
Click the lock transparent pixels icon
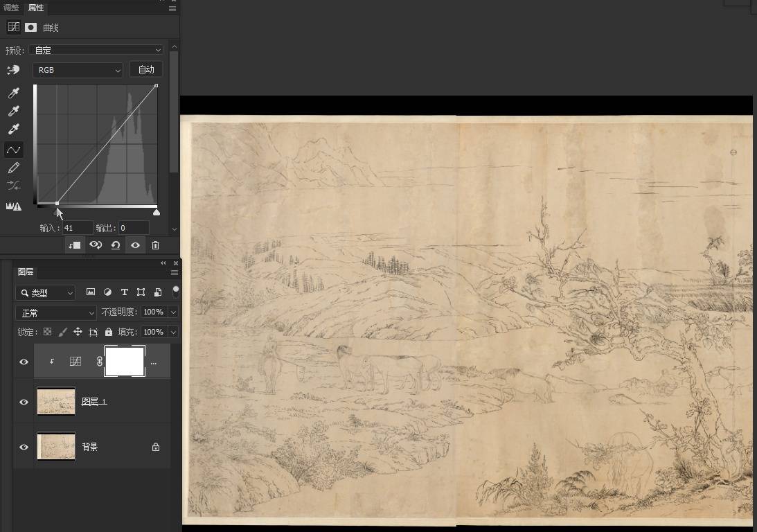(47, 332)
